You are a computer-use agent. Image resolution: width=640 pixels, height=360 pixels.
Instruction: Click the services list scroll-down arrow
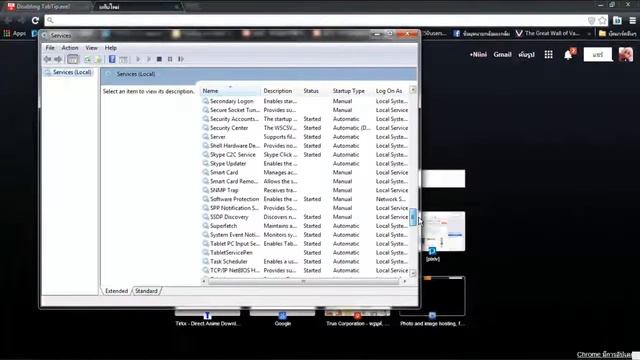(x=413, y=273)
